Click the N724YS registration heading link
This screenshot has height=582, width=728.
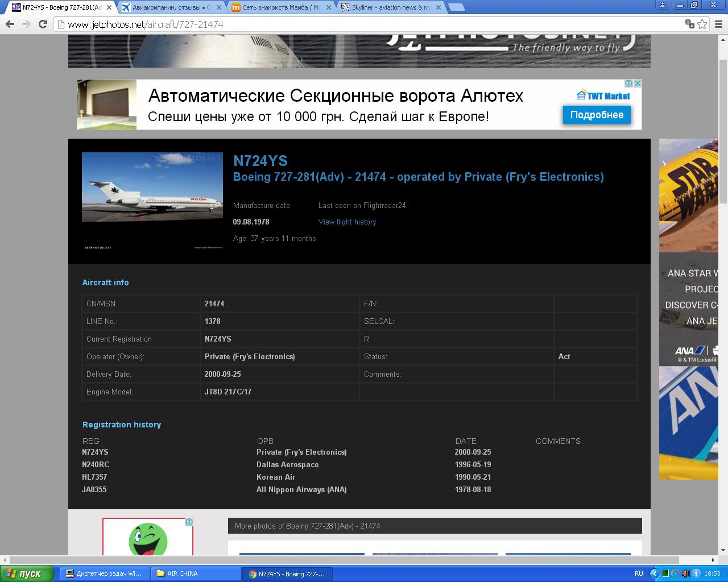click(260, 161)
